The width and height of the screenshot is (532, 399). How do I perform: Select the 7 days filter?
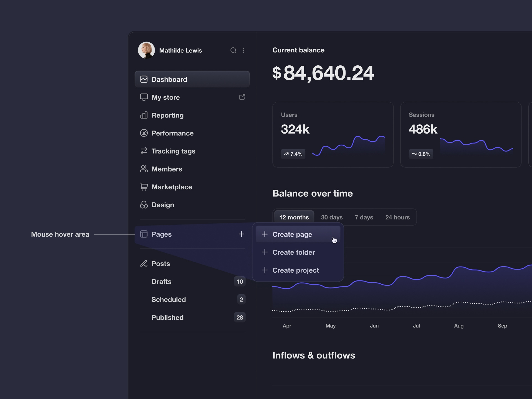364,217
